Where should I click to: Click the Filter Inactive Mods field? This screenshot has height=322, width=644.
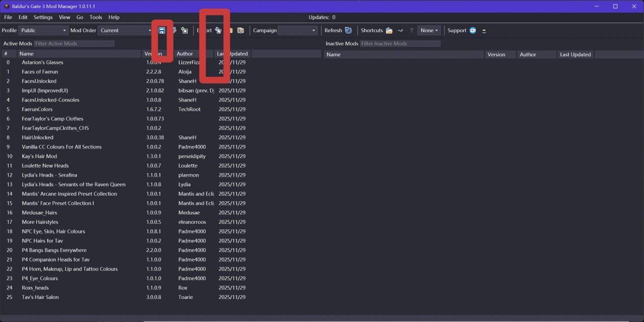coord(400,44)
